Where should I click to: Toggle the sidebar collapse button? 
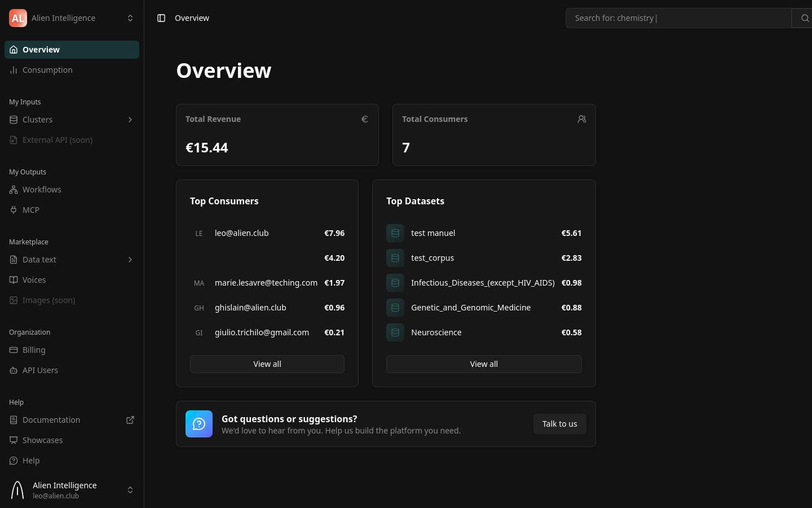pyautogui.click(x=161, y=18)
